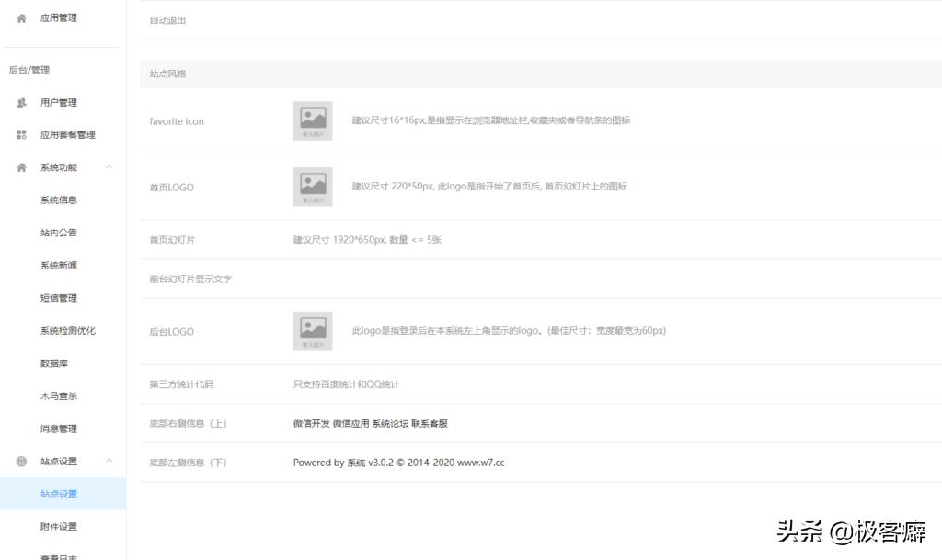This screenshot has height=560, width=942.
Task: Open 附件设置 submenu item
Action: click(58, 526)
